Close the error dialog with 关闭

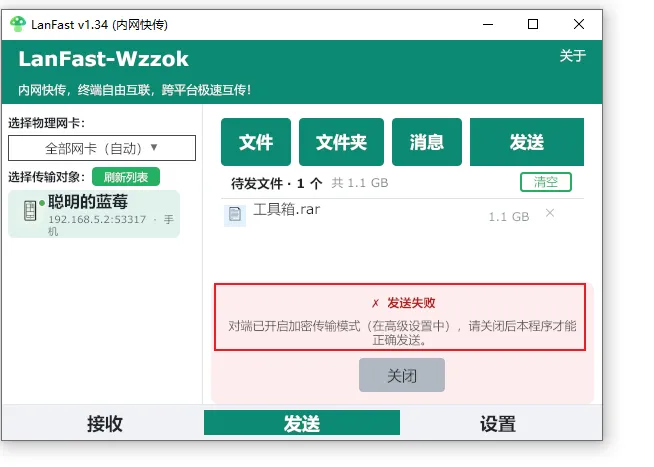coord(402,375)
